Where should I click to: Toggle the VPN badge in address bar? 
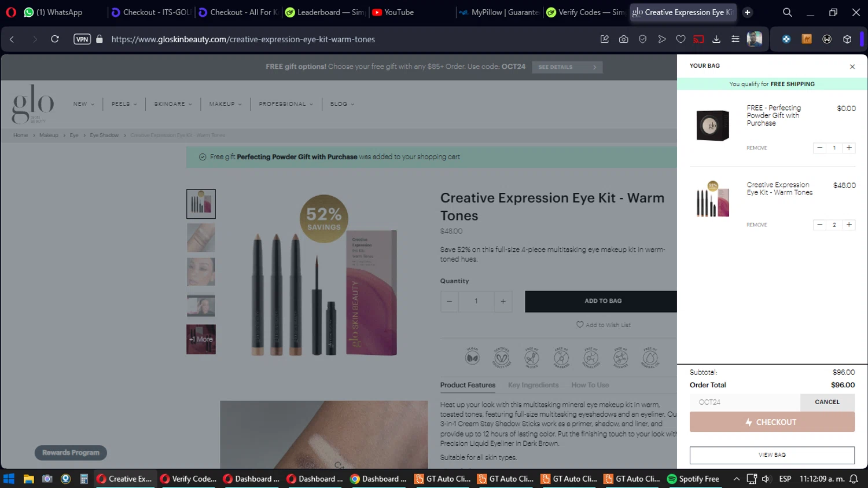(x=82, y=39)
